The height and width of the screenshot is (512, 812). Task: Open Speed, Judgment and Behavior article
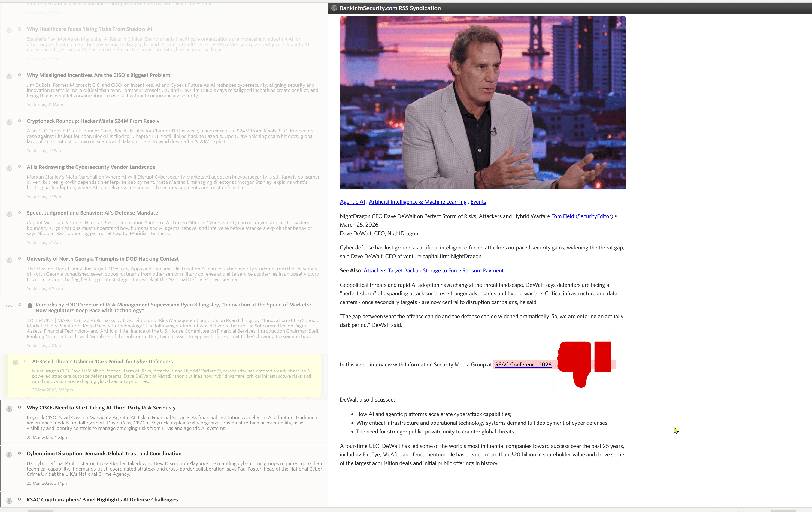point(92,213)
